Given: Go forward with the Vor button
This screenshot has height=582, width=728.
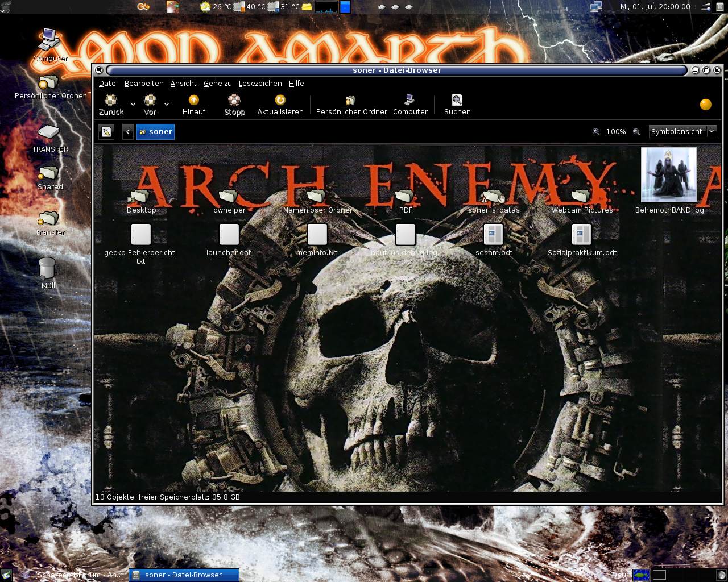Looking at the screenshot, I should pos(150,105).
